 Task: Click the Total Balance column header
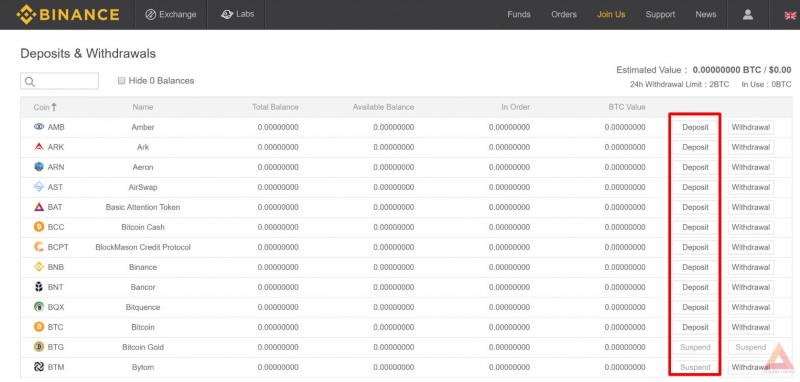click(x=276, y=107)
